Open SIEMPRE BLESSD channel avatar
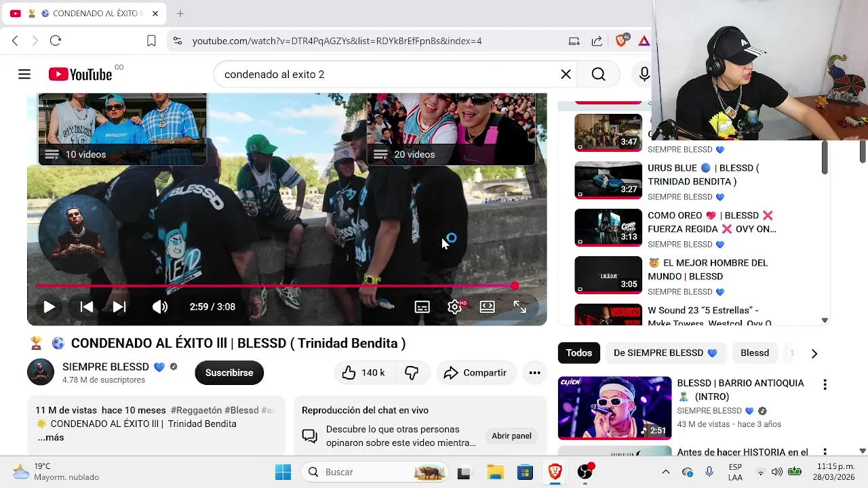The image size is (868, 488). coord(41,372)
